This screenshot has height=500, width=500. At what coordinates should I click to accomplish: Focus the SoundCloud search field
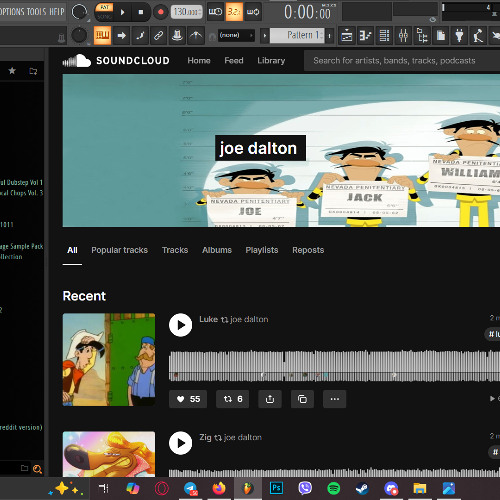point(402,61)
